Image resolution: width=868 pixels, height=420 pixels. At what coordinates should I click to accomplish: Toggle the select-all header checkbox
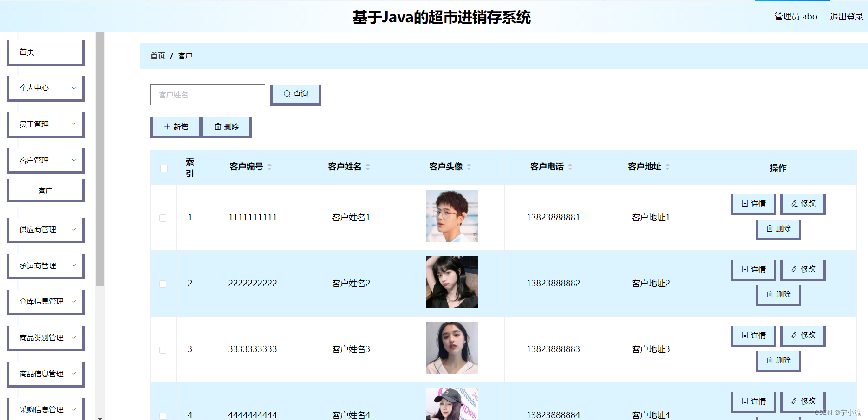(x=164, y=168)
